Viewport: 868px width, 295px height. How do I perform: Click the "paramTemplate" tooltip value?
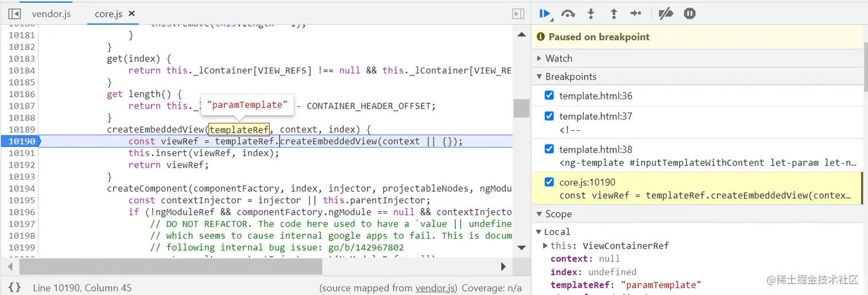coord(247,105)
